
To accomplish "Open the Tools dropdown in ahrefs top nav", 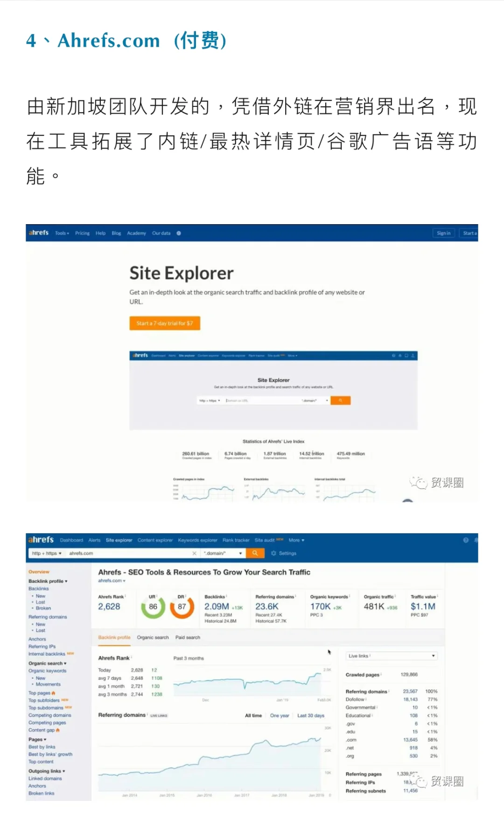I will pos(62,233).
